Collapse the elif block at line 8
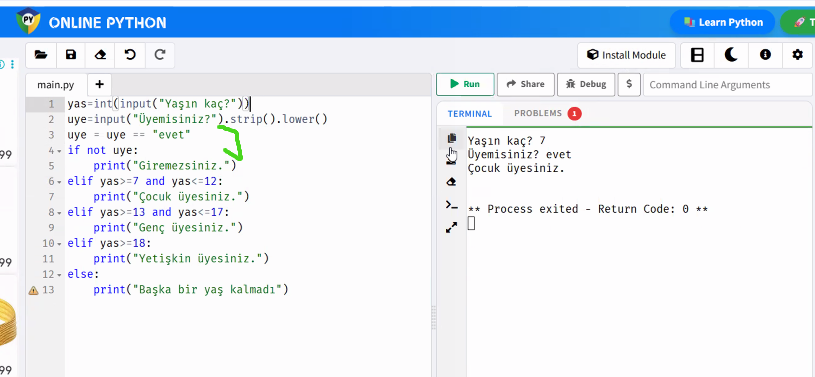815x377 pixels. [x=59, y=213]
